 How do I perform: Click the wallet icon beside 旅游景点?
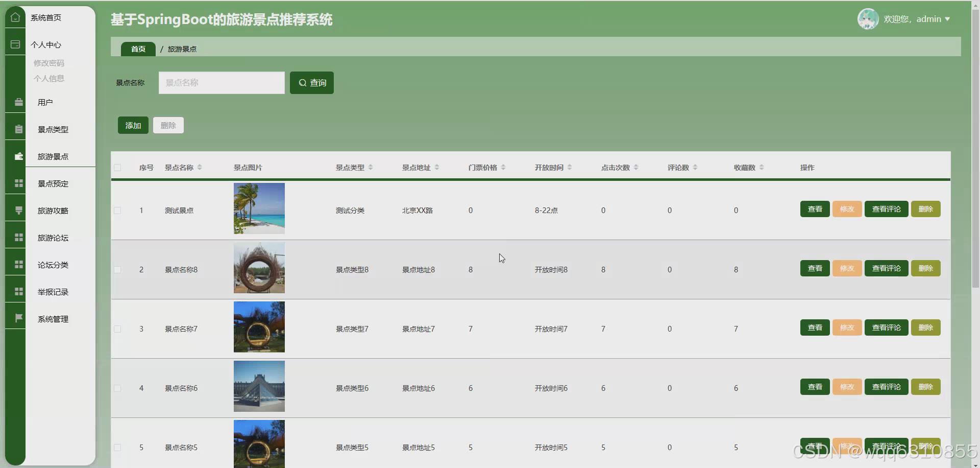pyautogui.click(x=18, y=156)
